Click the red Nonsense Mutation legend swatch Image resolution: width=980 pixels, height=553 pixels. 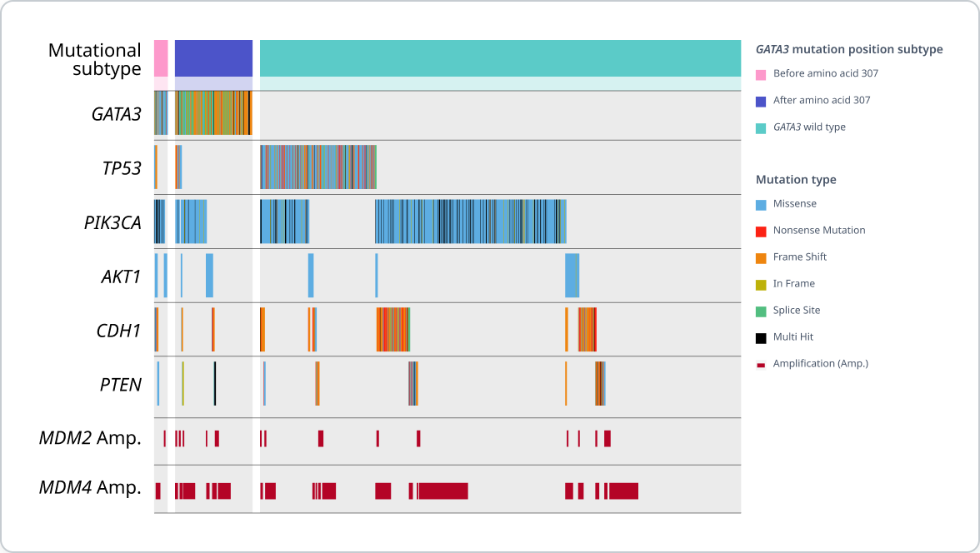coord(760,230)
